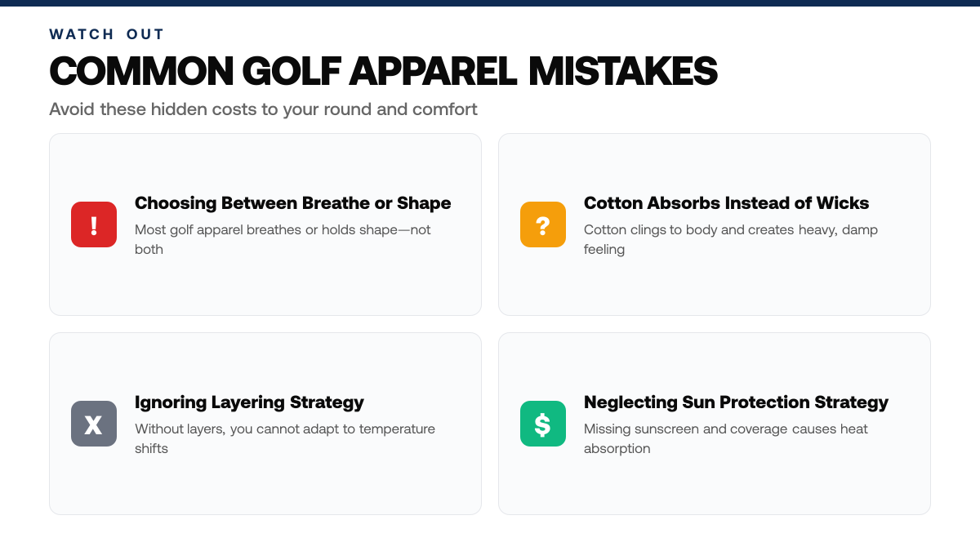Click the gray X icon
This screenshot has height=551, width=980.
(94, 424)
